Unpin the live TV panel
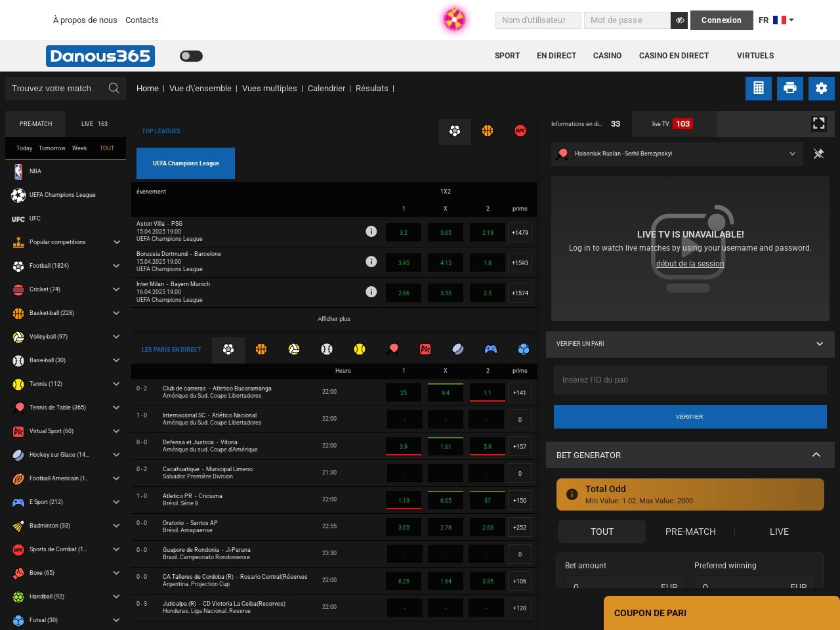The image size is (840, 630). click(819, 154)
